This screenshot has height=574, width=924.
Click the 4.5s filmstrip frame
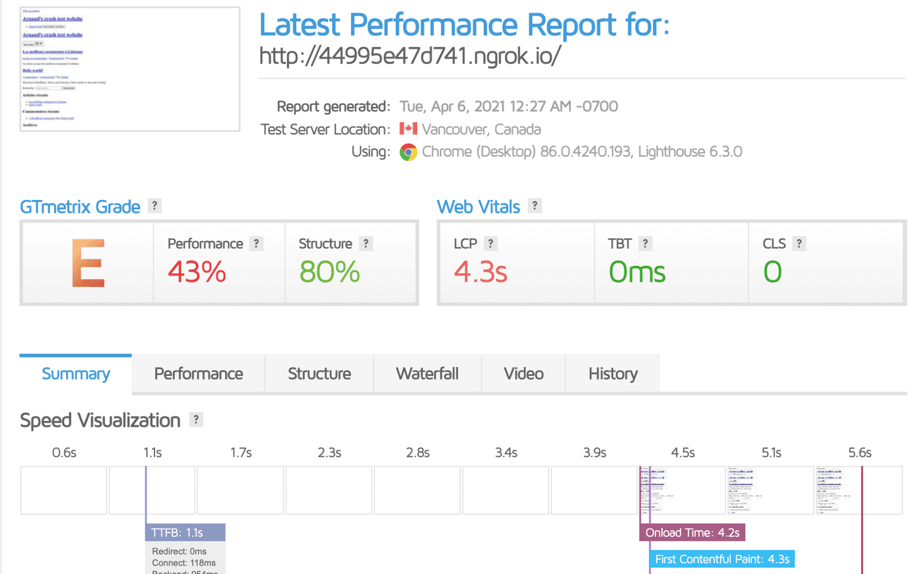(x=682, y=490)
